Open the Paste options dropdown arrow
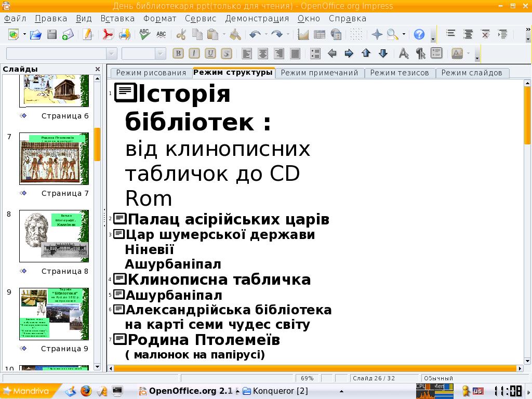The image size is (532, 399). (x=224, y=34)
